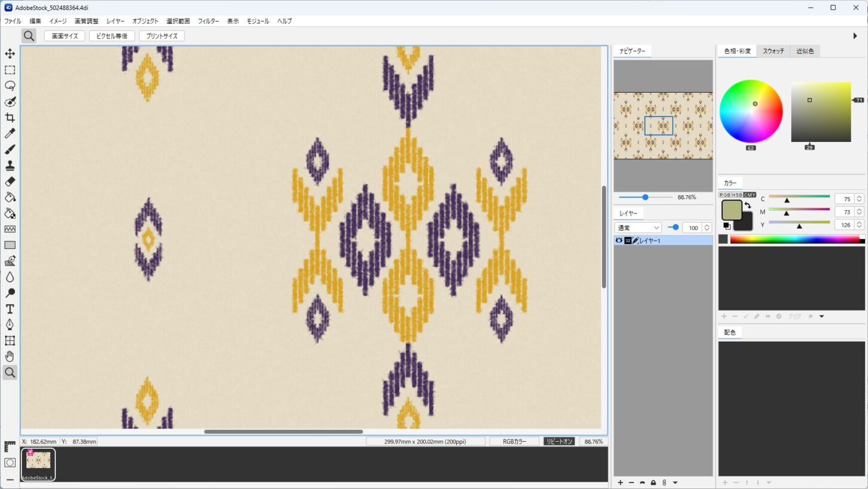Open the フィルター menu

[x=208, y=21]
